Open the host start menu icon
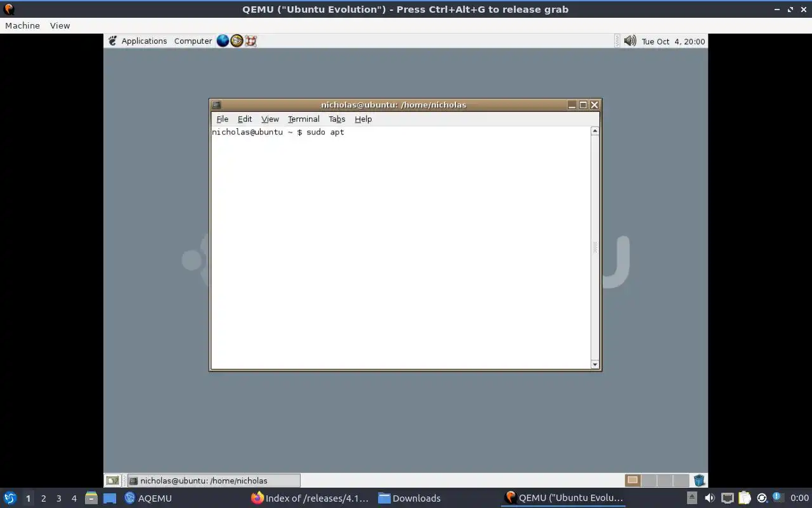Screen dimensions: 812x508 click(10, 498)
